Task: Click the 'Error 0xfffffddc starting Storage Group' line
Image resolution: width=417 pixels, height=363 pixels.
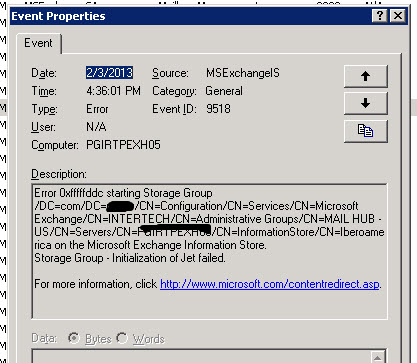Action: tap(123, 193)
